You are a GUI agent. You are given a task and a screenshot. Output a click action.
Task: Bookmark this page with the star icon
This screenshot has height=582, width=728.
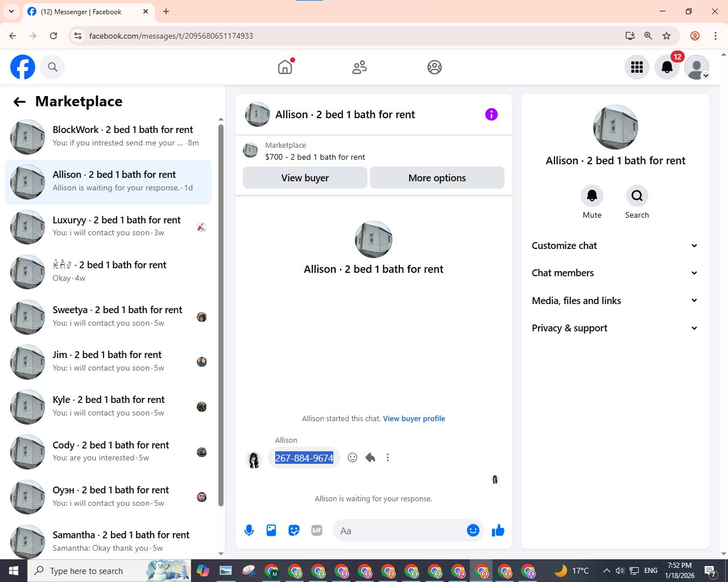coord(667,36)
